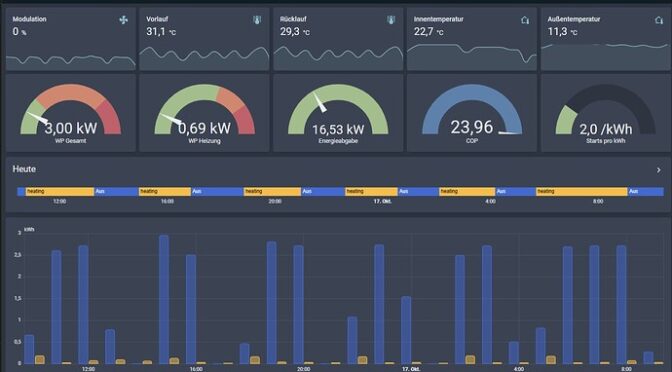Click the blue bar reaching 1,5 kWh before 17. Okt.
Image resolution: width=672 pixels, height=372 pixels.
coord(406,330)
